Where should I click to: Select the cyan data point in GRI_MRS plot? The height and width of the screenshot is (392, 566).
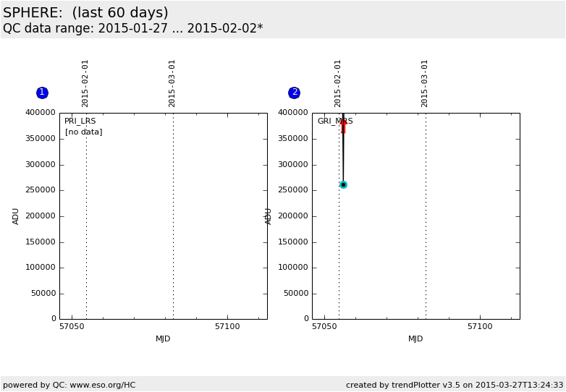(343, 185)
